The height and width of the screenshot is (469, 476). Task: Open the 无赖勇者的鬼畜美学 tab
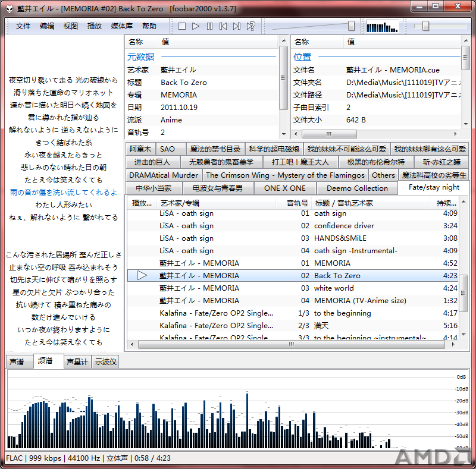221,162
